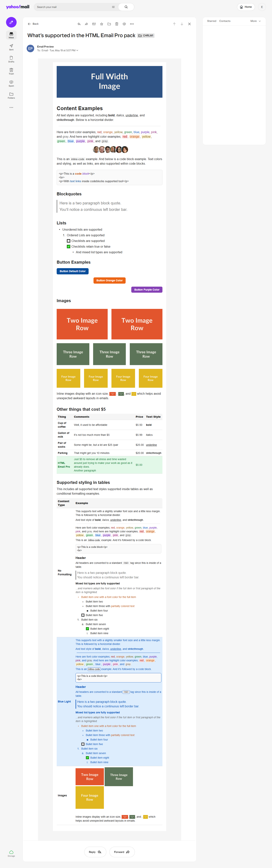Click the 'text links' link in code block
272x868 pixels.
76,181
